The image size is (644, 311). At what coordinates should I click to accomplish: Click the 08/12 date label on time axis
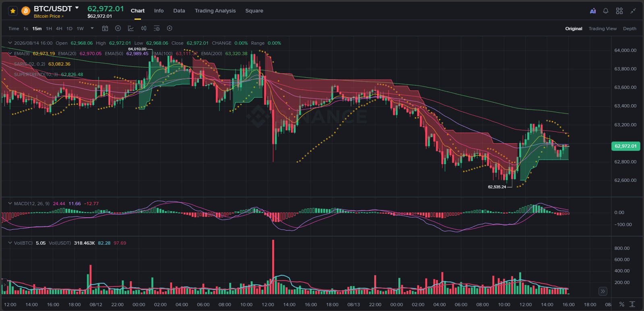[x=96, y=305]
